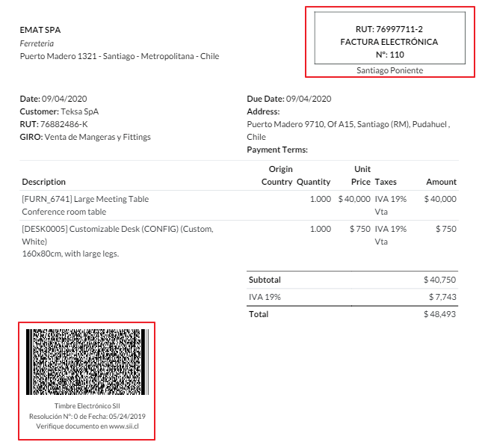Click the Description column header
The width and height of the screenshot is (482, 448).
[x=43, y=182]
